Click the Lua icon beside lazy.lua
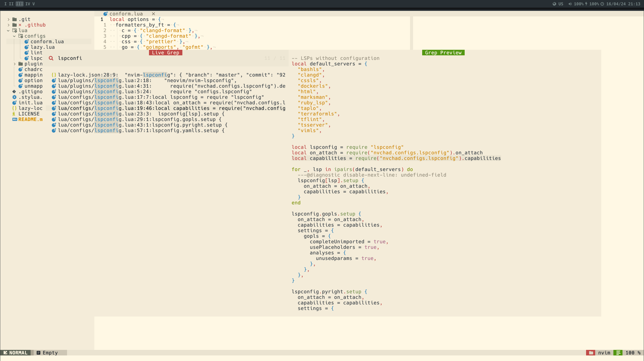This screenshot has width=644, height=361. [27, 47]
